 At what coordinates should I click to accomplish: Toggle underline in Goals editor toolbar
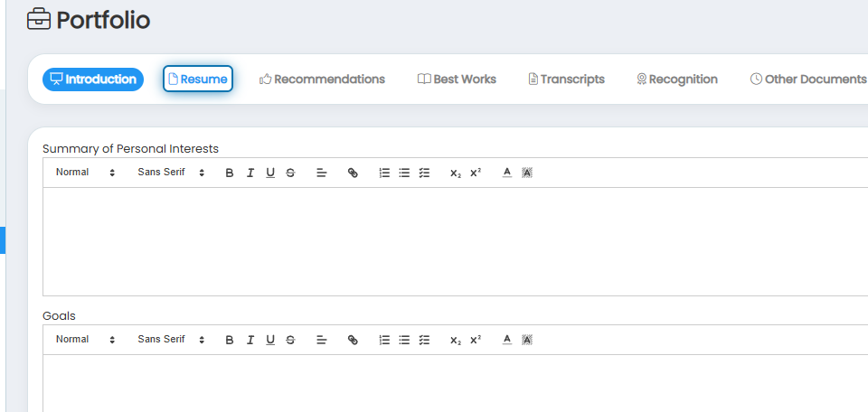click(x=270, y=340)
